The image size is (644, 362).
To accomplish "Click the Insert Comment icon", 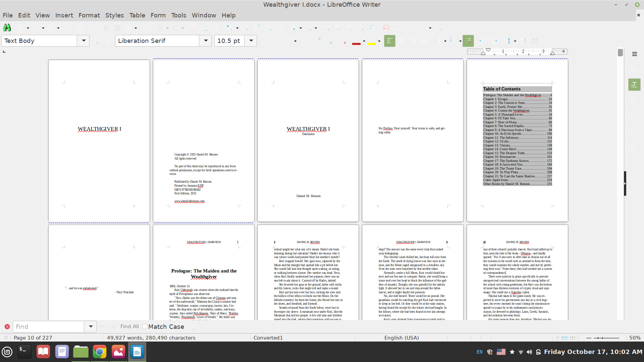I will point(386,28).
